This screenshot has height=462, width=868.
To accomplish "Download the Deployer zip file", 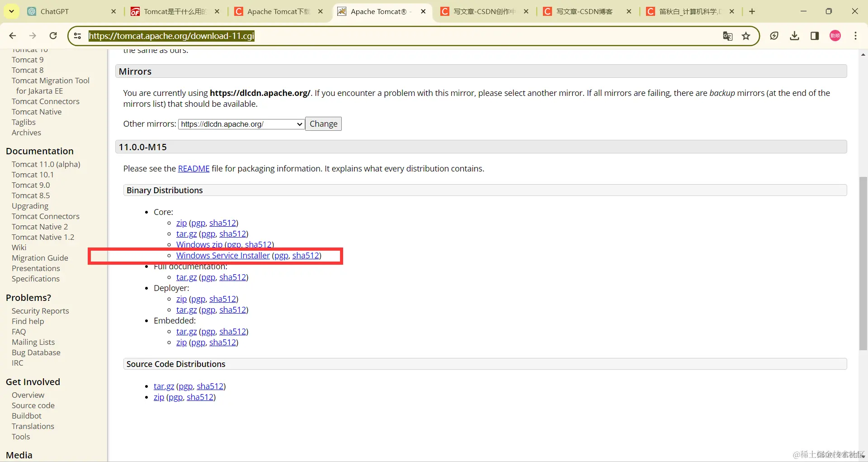I will point(181,299).
